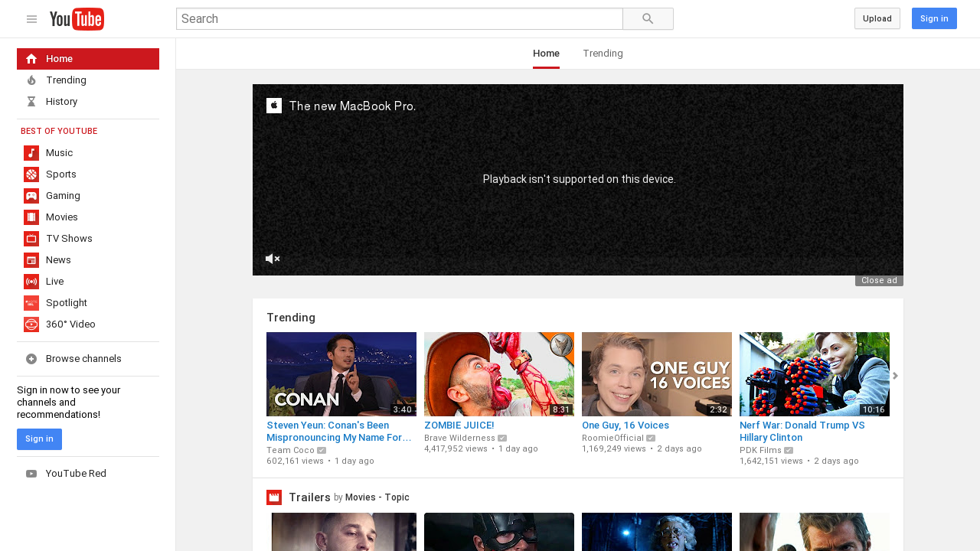Open the Nerf War thumbnail
980x551 pixels.
click(815, 374)
